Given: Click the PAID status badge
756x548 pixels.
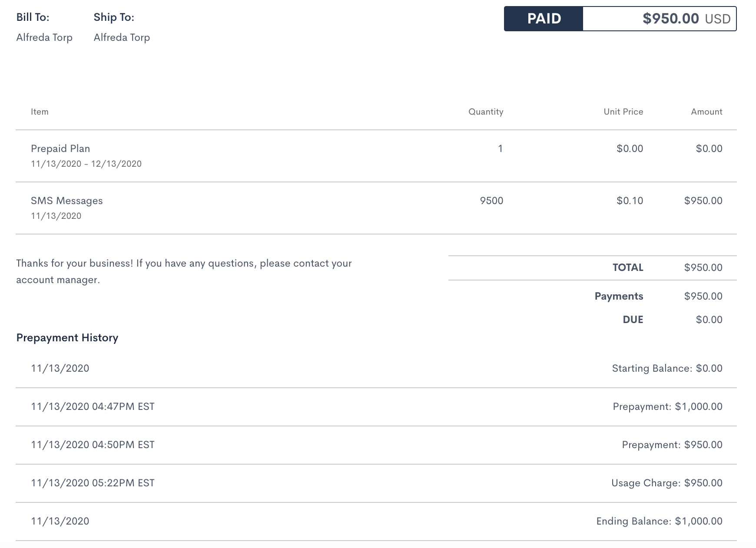Looking at the screenshot, I should pos(544,19).
